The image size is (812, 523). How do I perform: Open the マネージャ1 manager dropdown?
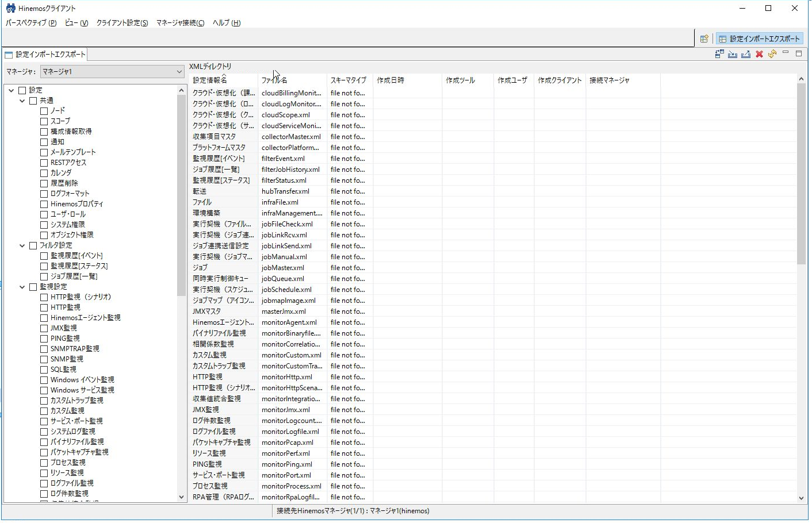pos(112,71)
